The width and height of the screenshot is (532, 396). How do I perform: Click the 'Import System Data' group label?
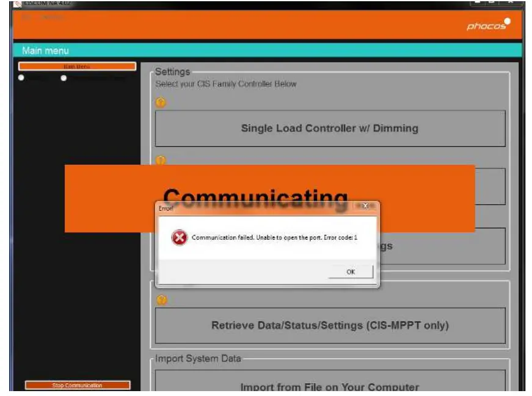tap(198, 358)
